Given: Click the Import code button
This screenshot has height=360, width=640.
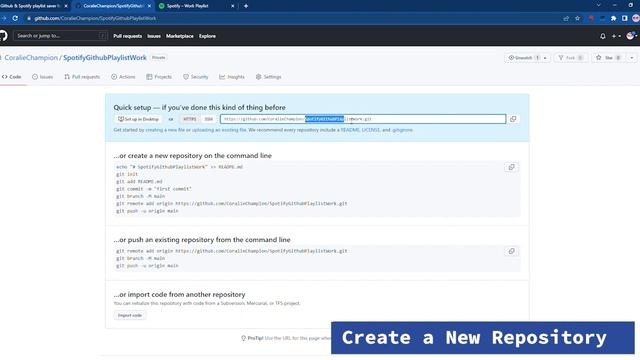Looking at the screenshot, I should point(130,316).
